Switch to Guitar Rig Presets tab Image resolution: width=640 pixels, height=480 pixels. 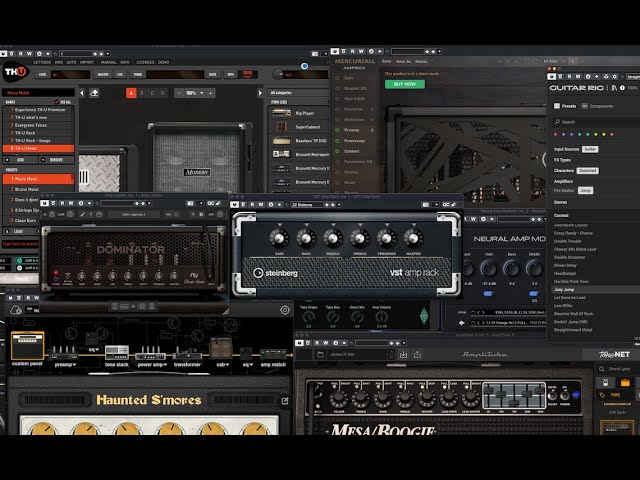[565, 106]
